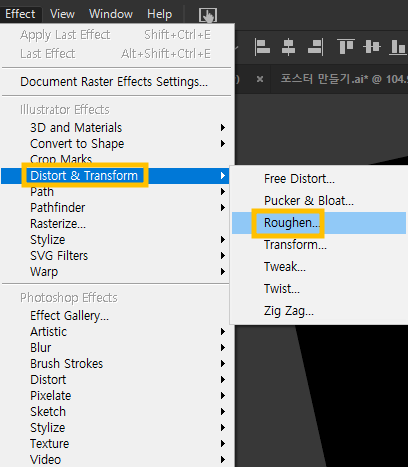The width and height of the screenshot is (408, 467).
Task: Switch to the 포스터 만들기.ai document tab
Action: [343, 79]
